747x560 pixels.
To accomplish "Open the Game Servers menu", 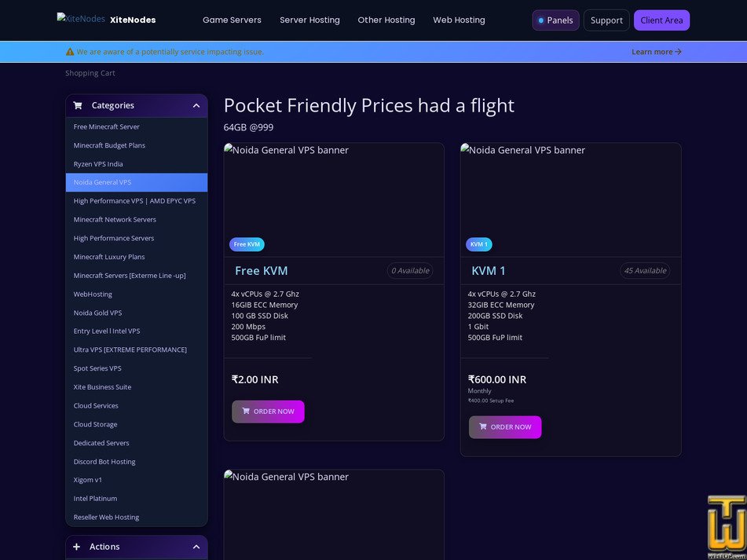I will point(232,20).
